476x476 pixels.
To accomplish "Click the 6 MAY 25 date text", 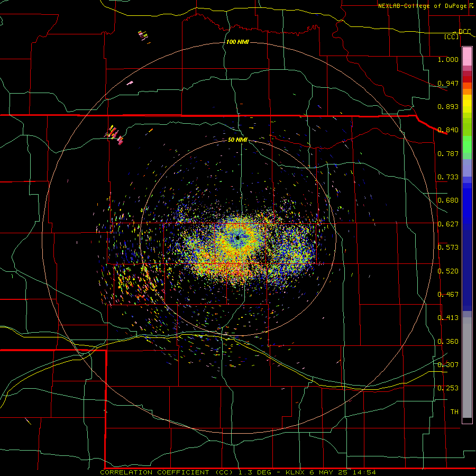I will tap(329, 472).
